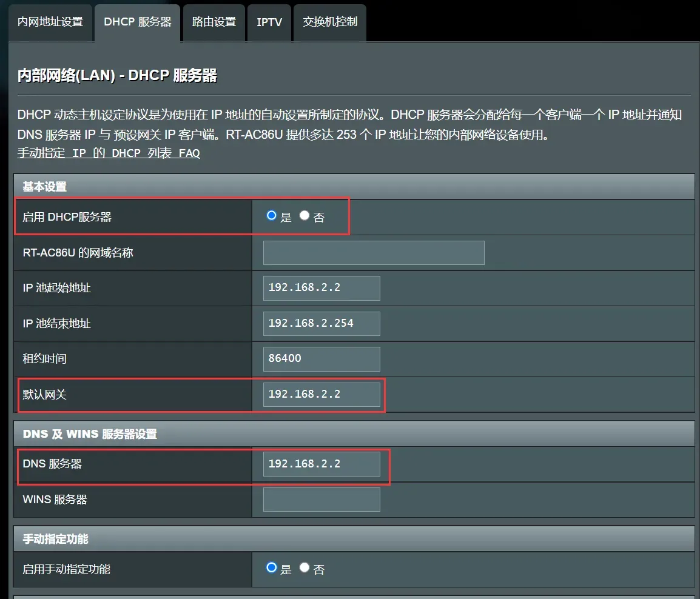Click the RT-AC86U 的网域名称 input field
700x599 pixels.
pyautogui.click(x=374, y=253)
